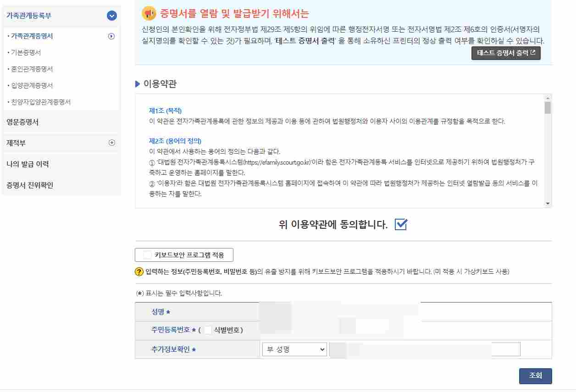Image resolution: width=576 pixels, height=392 pixels.
Task: Check the 식별번호 checkbox
Action: pos(208,329)
